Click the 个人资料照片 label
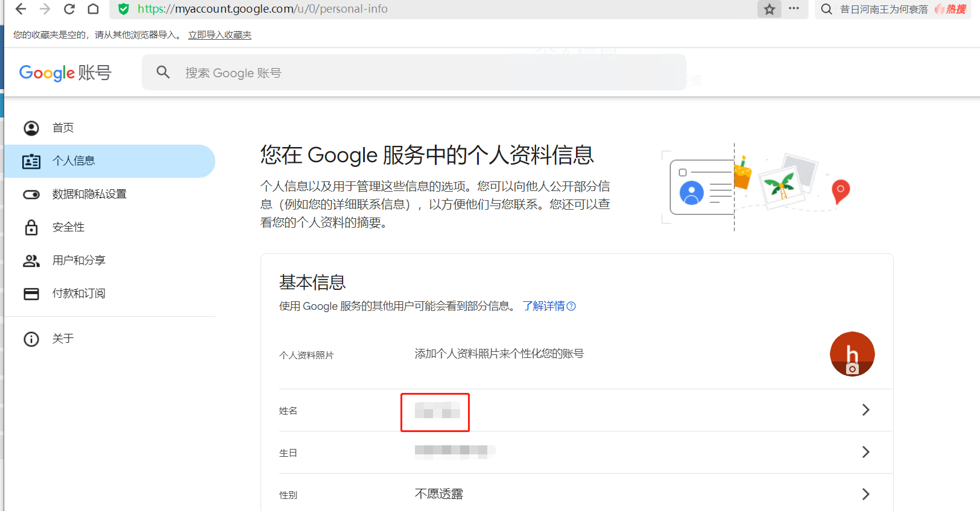 click(306, 356)
